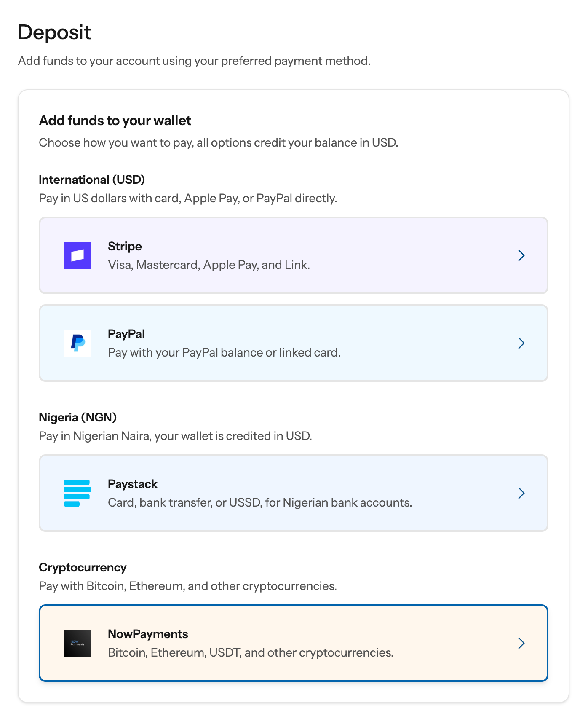Click the "Add funds to your wallet" heading
588x719 pixels.
pos(115,121)
